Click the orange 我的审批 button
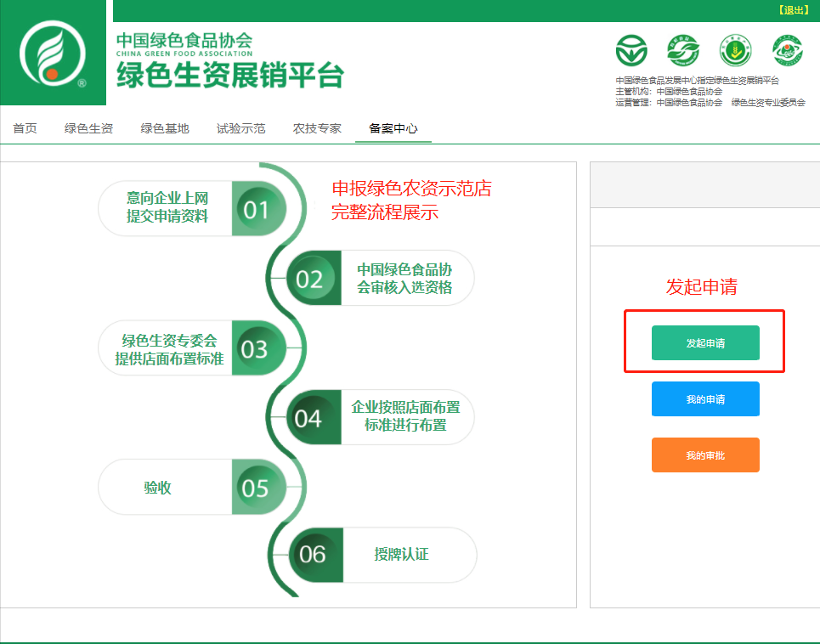 click(x=705, y=455)
